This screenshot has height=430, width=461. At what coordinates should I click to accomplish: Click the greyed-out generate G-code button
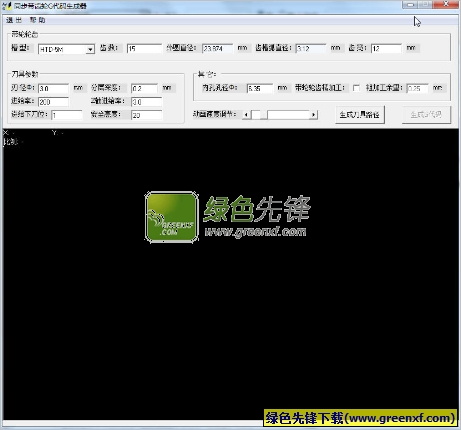click(x=426, y=115)
